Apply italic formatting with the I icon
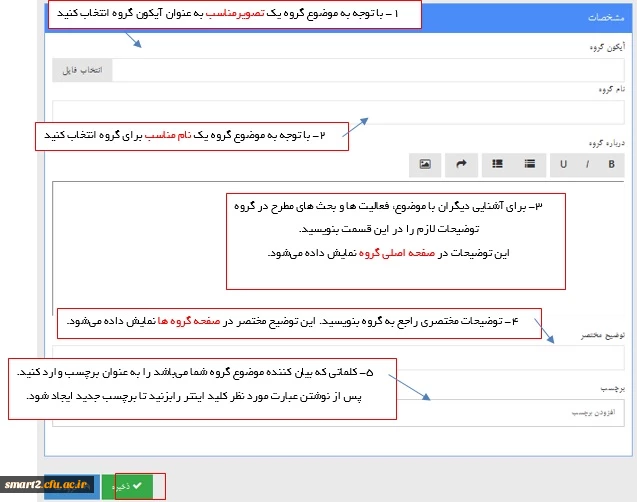This screenshot has width=637, height=502. 587,164
